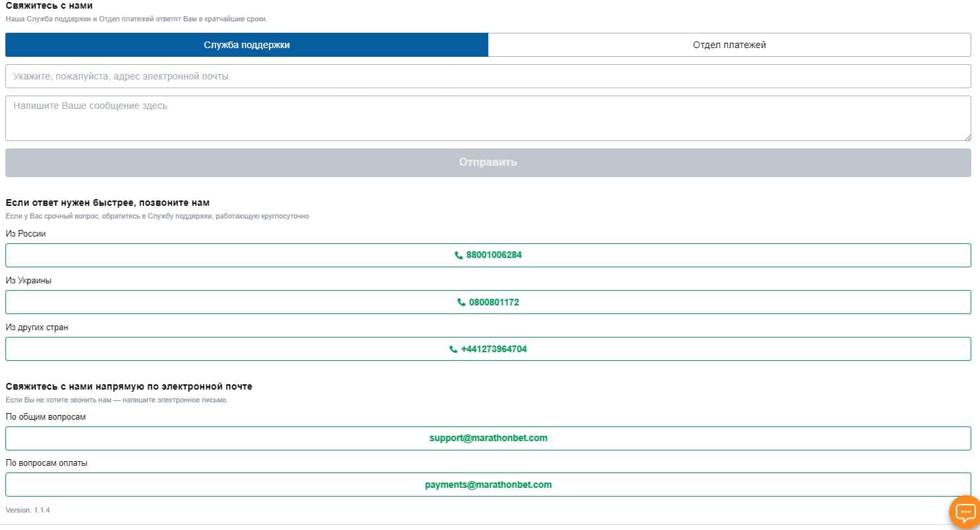Click the phone icon beside 88001006284
Screen dimensions: 980x530
pyautogui.click(x=459, y=255)
